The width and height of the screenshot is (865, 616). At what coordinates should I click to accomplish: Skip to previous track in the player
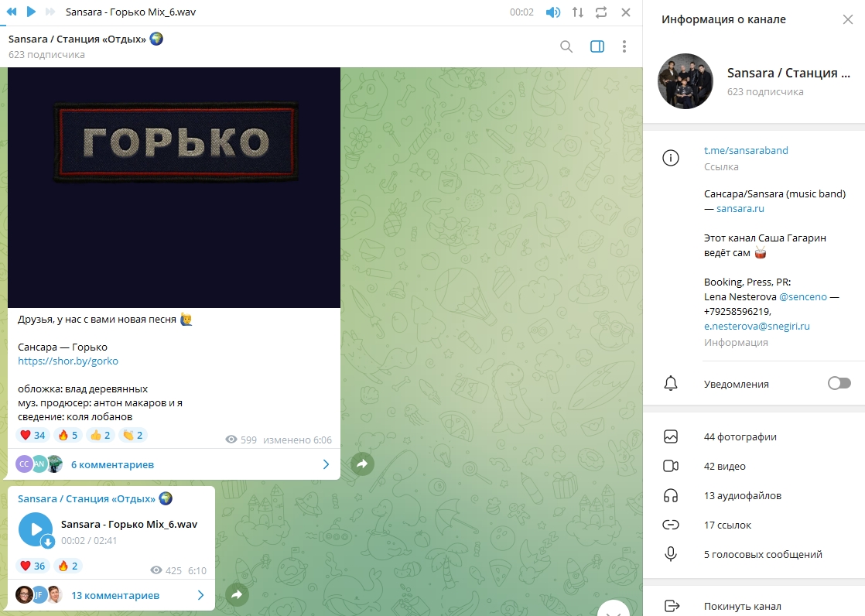point(10,12)
